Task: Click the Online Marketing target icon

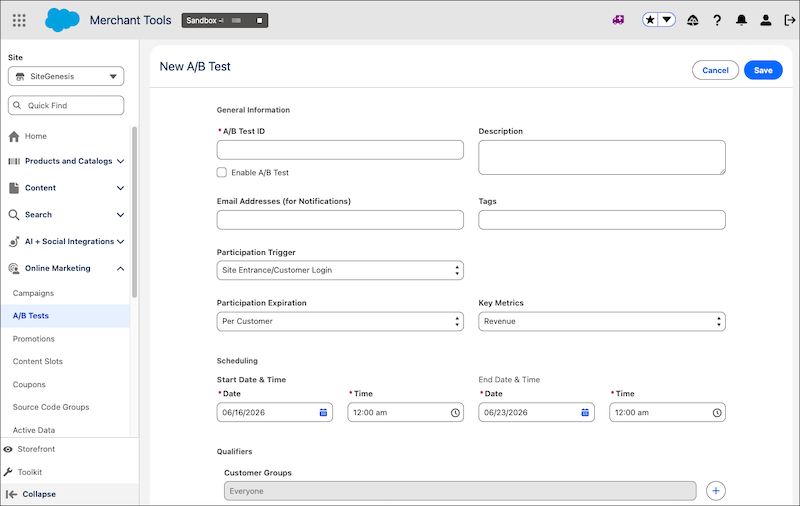Action: 14,268
